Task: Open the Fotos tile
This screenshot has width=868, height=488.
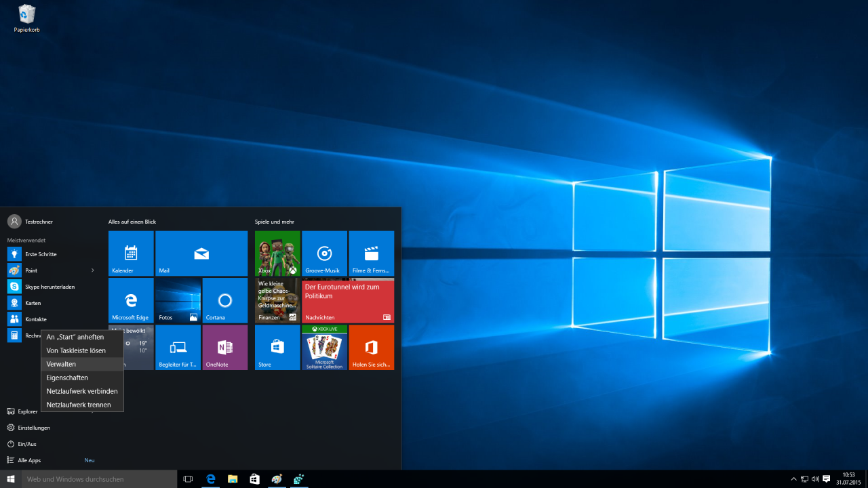Action: pyautogui.click(x=178, y=300)
